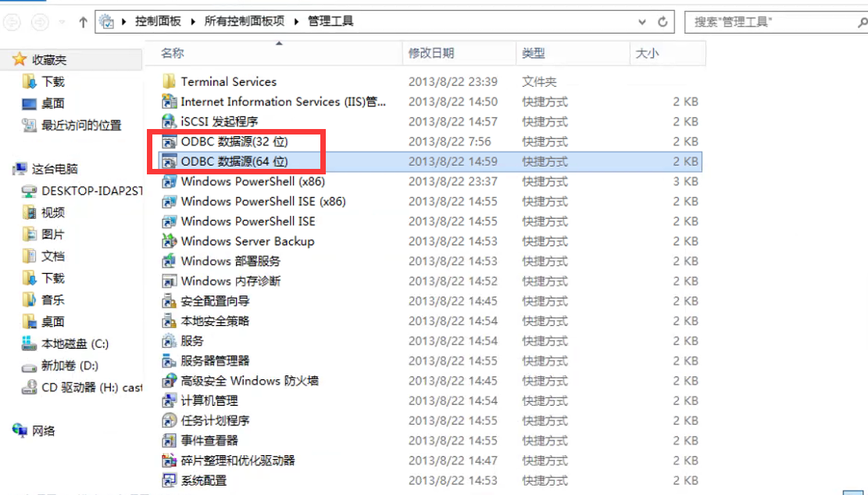
Task: Open the recent locations dropdown arrow
Action: click(x=62, y=22)
